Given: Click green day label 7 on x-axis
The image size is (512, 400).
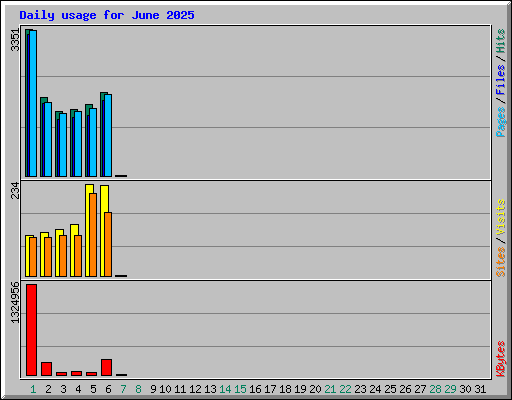Looking at the screenshot, I should 123,389.
